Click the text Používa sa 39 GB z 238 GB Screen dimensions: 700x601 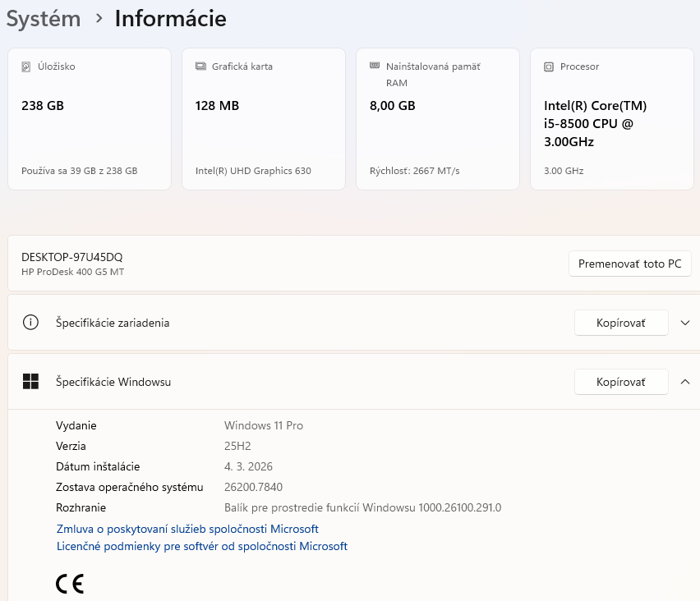pos(80,171)
